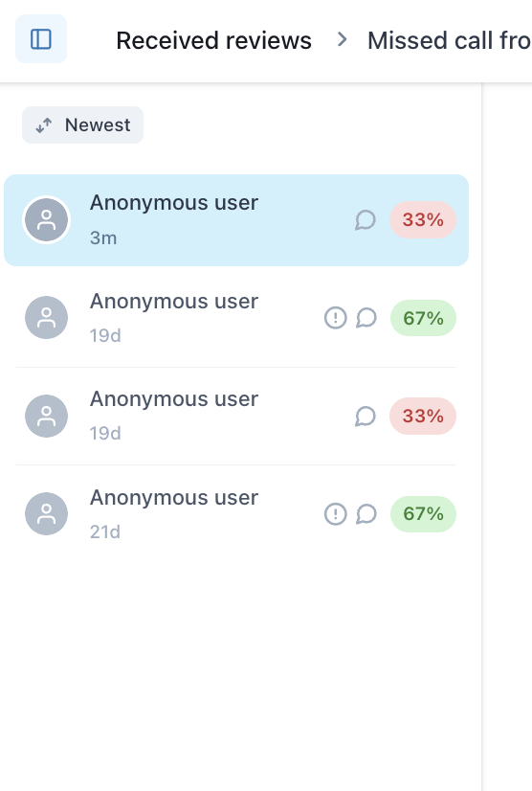This screenshot has width=532, height=791.
Task: Click the 33% badge on second 19d review
Action: [x=423, y=417]
